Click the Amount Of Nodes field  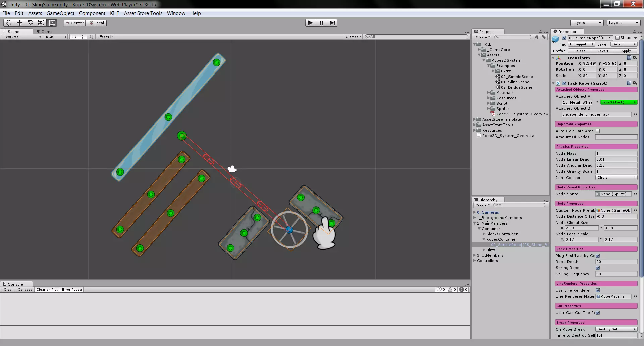tap(616, 137)
